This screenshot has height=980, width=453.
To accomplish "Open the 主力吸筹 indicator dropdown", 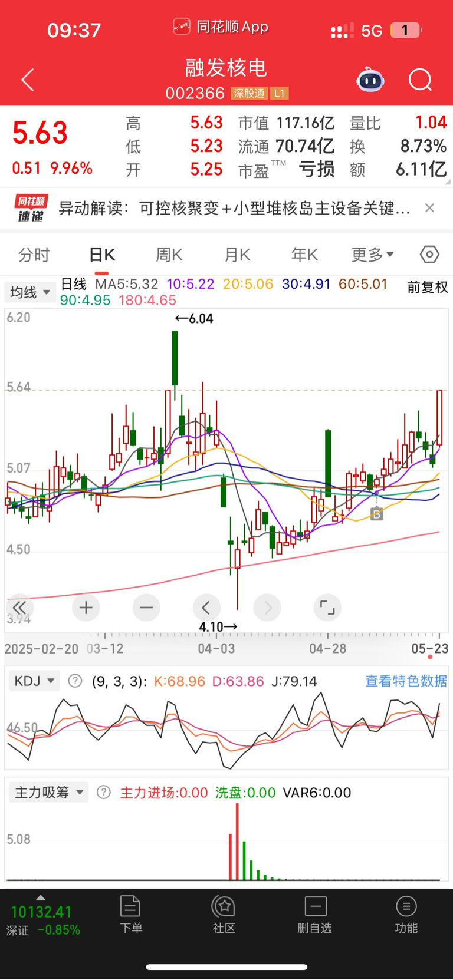I will point(49,793).
